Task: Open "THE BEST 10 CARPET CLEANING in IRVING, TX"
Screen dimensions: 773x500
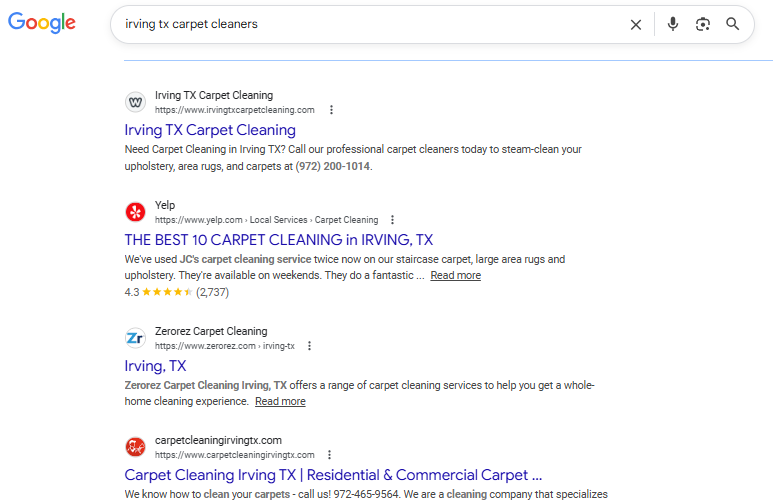Action: (278, 240)
